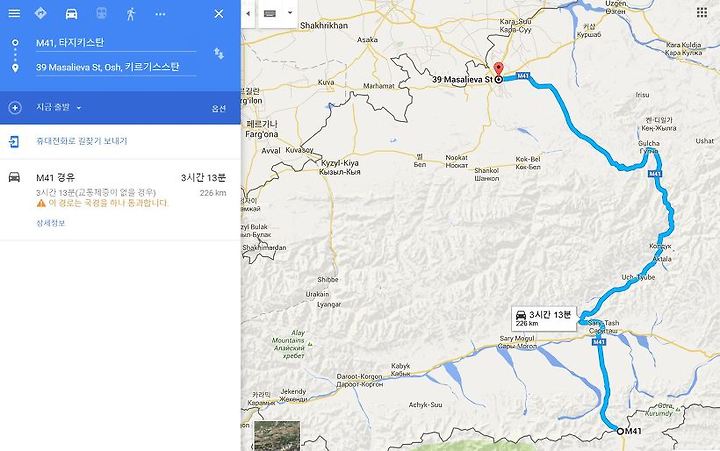This screenshot has height=451, width=720.
Task: Switch to transit mode train icon
Action: coord(101,13)
